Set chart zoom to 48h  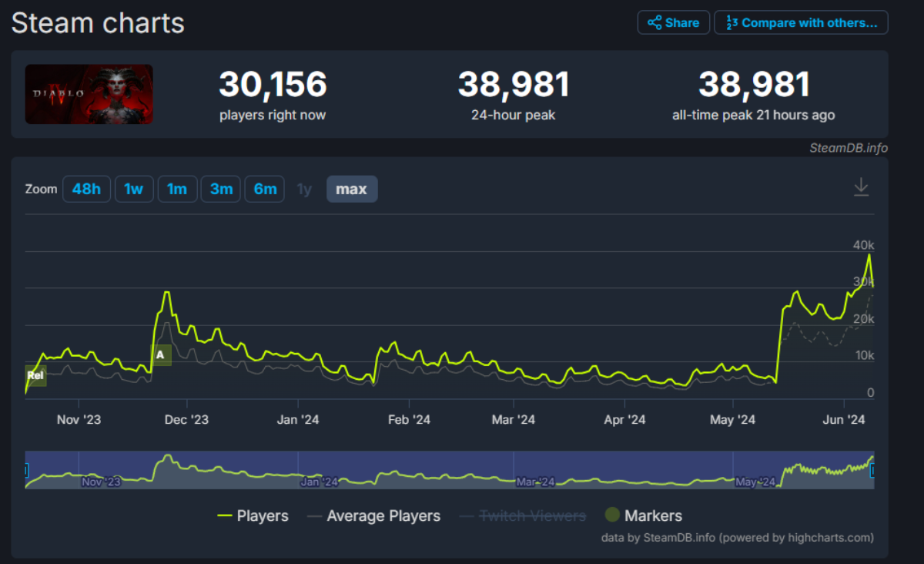tap(86, 189)
